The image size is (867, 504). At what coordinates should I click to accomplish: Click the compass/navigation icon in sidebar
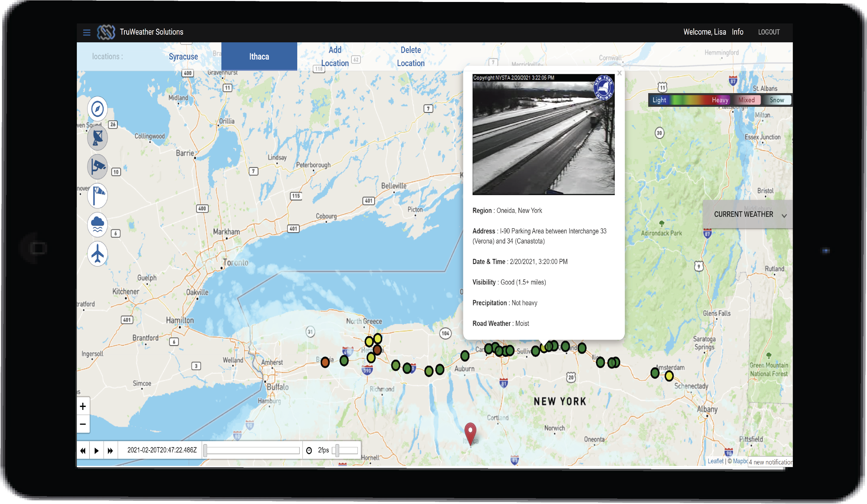click(97, 109)
